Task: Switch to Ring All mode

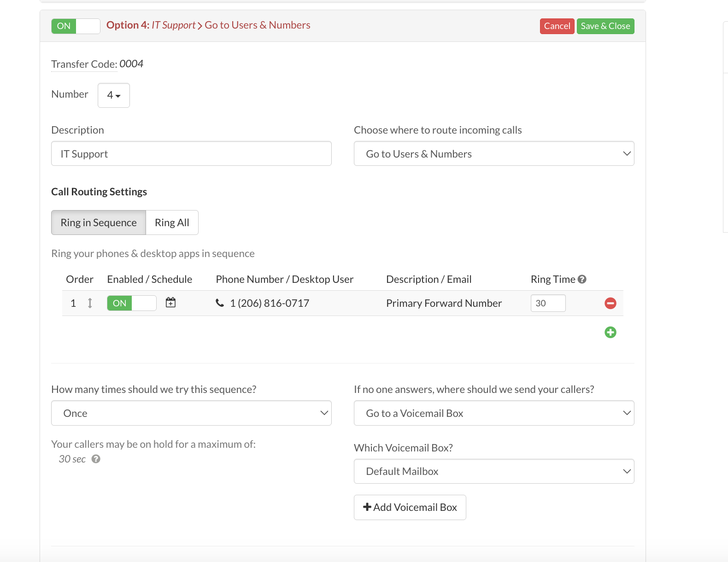Action: point(172,222)
